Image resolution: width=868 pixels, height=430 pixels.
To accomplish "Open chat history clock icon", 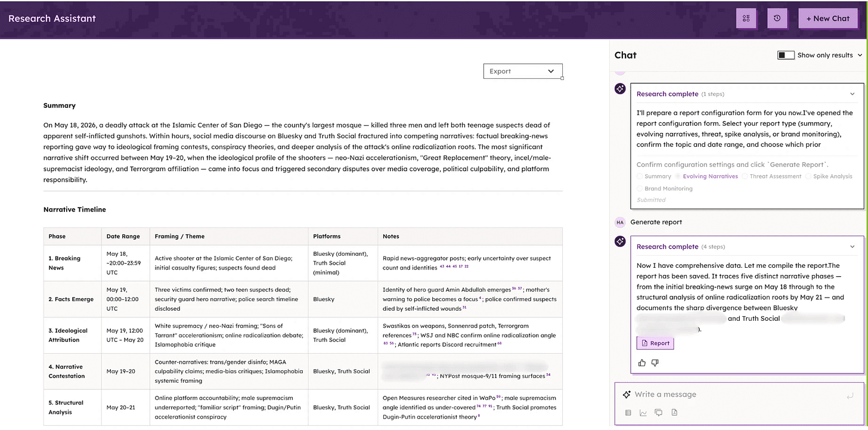I will 777,18.
